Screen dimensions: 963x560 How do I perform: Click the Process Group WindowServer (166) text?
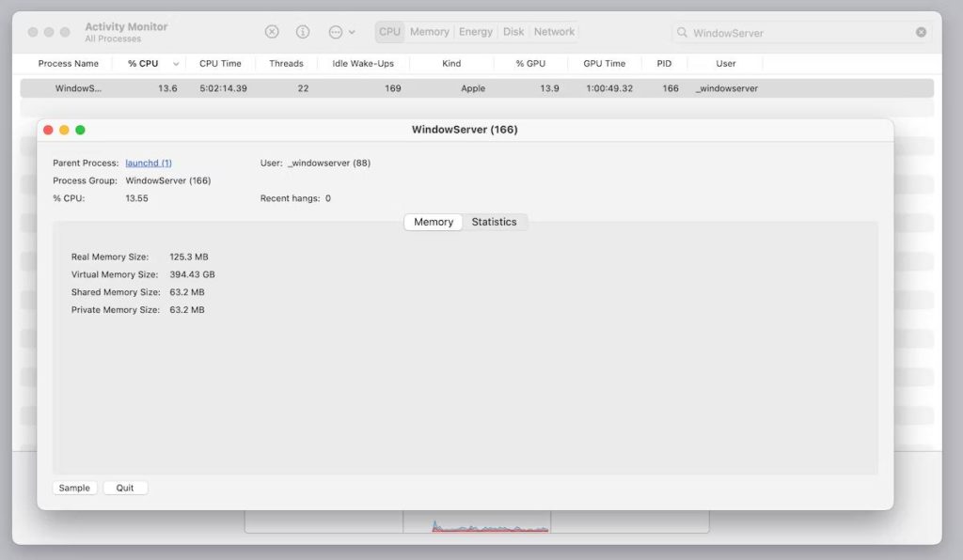pos(167,181)
